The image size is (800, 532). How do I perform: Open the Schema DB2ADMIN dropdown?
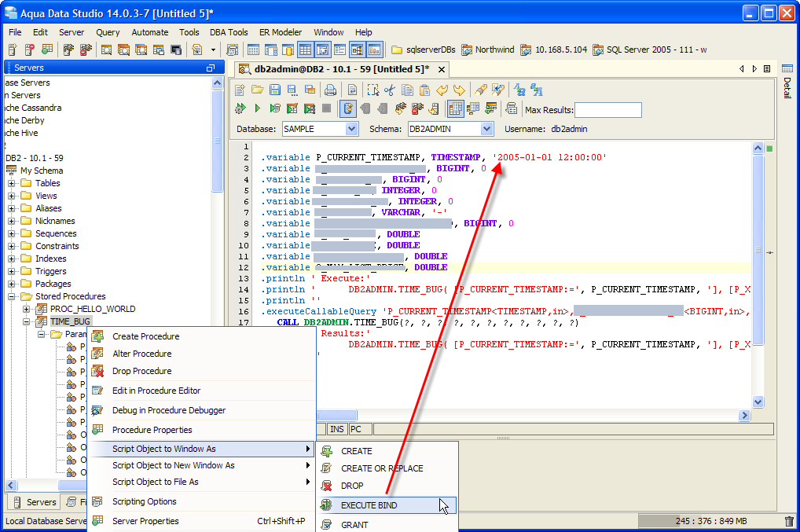pyautogui.click(x=486, y=129)
